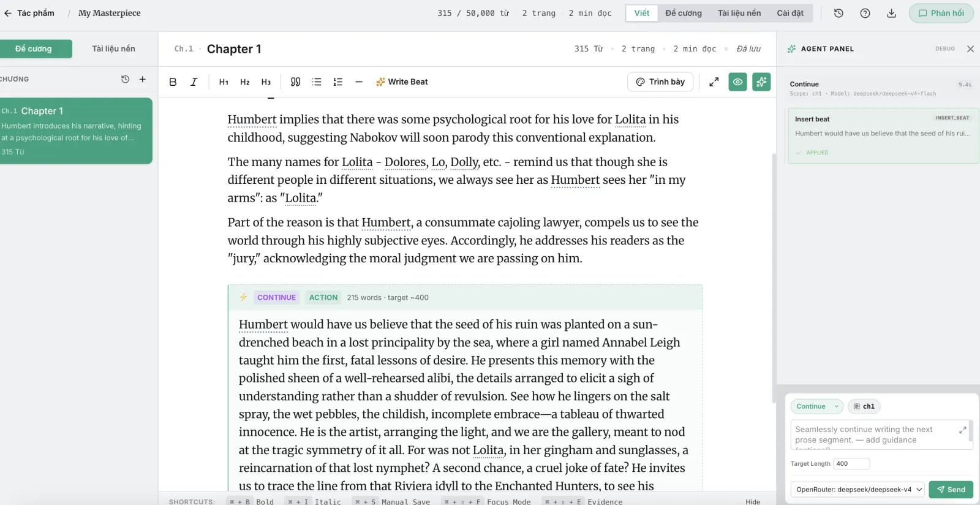This screenshot has width=980, height=505.
Task: Click the Đã lưu saved status
Action: [x=748, y=49]
